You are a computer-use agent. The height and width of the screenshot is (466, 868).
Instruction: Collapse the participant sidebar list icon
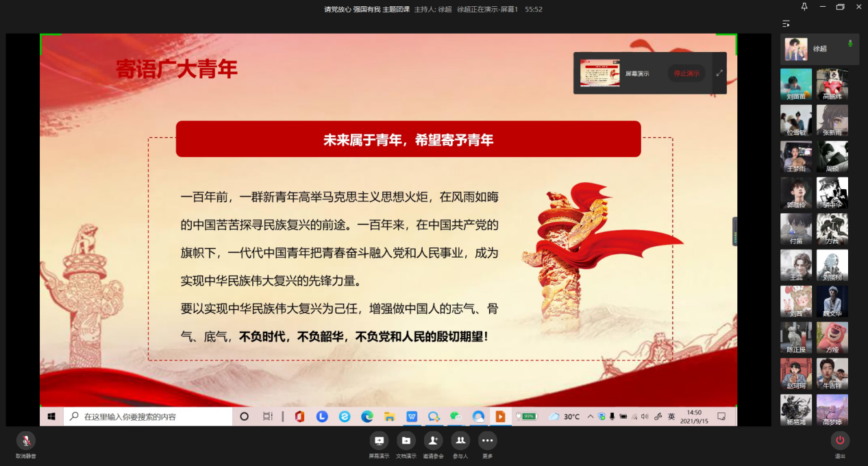(786, 24)
